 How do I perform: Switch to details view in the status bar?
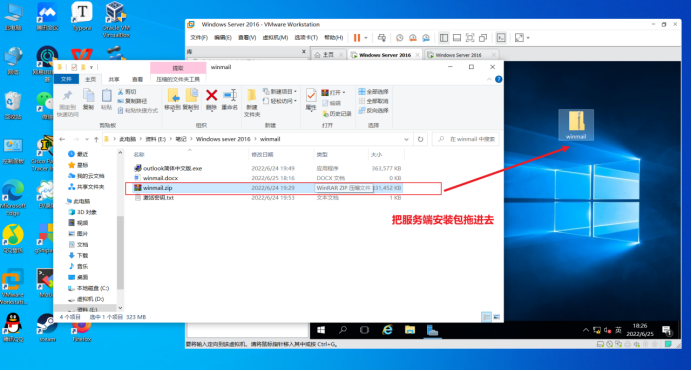[486, 317]
